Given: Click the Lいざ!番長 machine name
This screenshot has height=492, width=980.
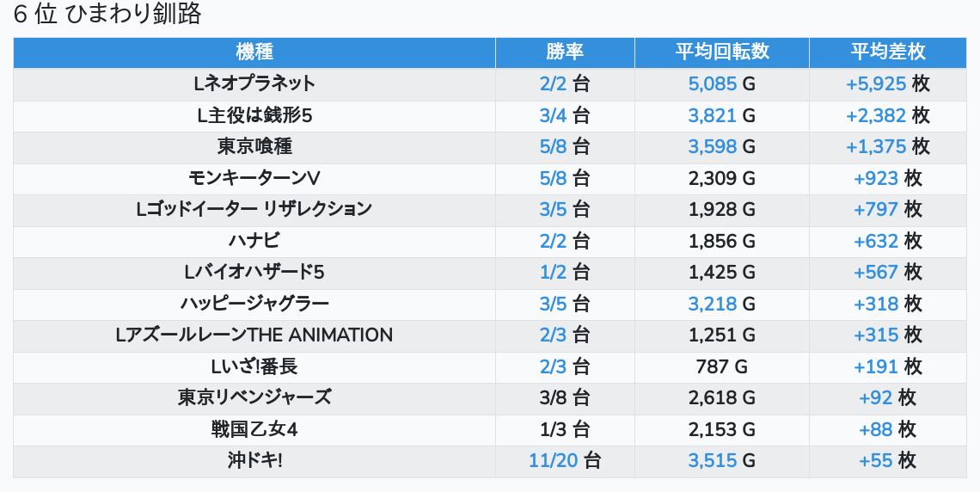Looking at the screenshot, I should 254,366.
